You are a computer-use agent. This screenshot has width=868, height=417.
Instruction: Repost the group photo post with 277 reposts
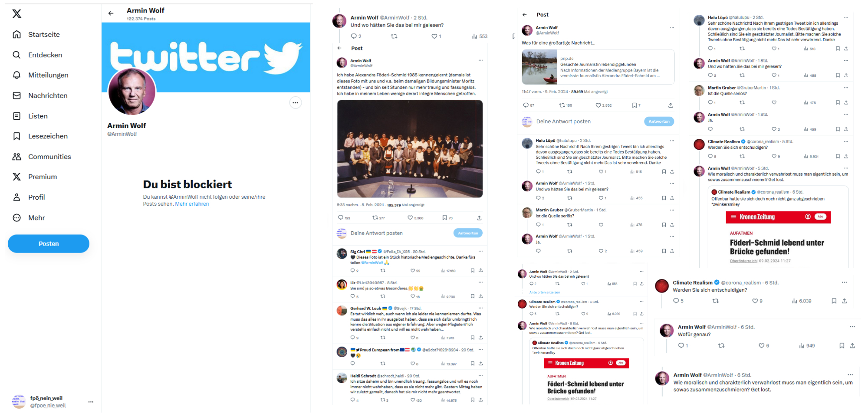coord(378,218)
